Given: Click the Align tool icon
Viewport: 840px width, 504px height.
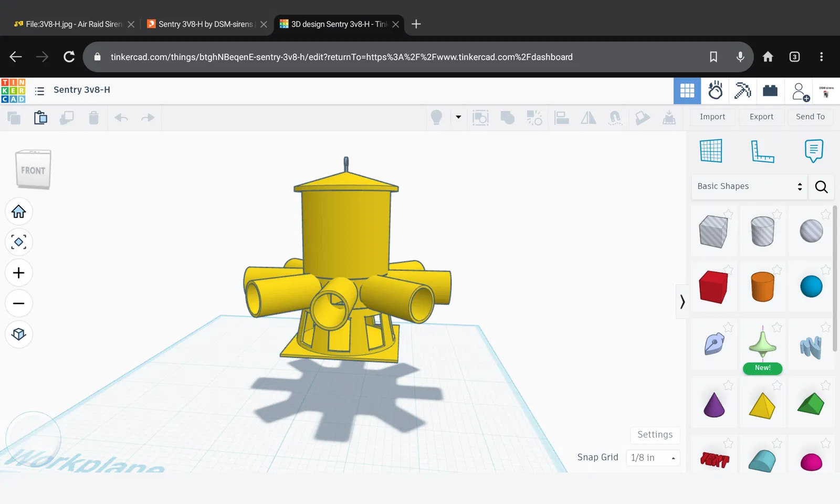Looking at the screenshot, I should (562, 118).
